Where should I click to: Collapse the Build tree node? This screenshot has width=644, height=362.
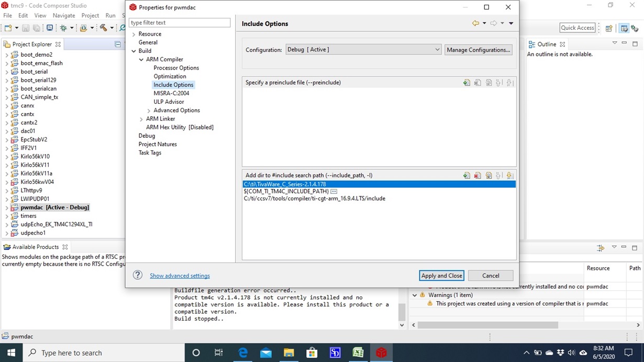(134, 51)
